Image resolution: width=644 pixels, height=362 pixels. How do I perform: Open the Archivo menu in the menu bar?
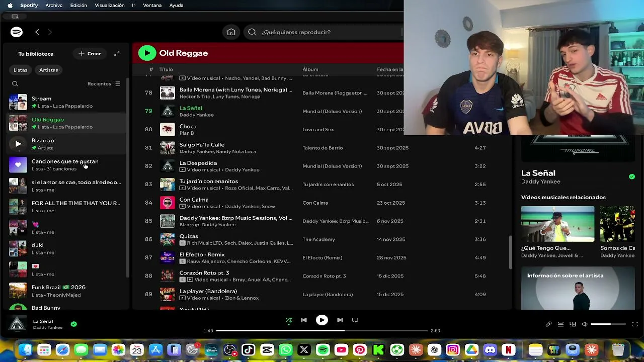[x=54, y=5]
